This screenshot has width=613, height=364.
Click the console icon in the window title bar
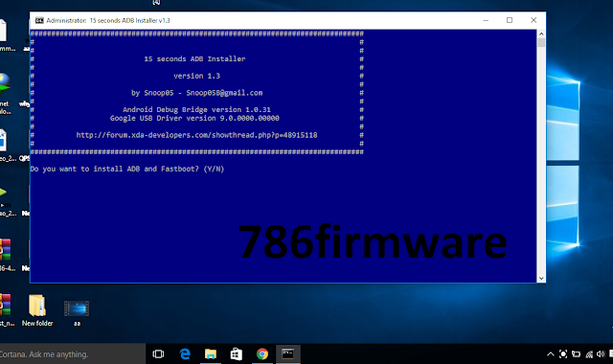point(39,20)
